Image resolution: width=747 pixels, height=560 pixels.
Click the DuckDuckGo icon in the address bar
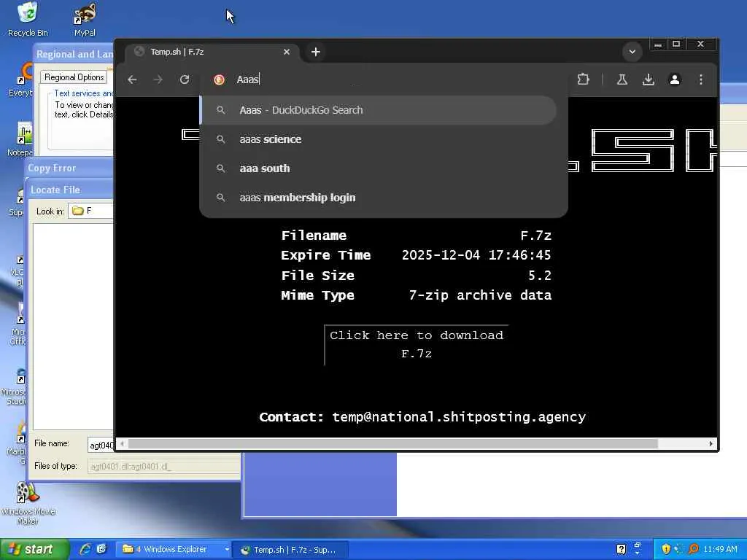[x=219, y=79]
